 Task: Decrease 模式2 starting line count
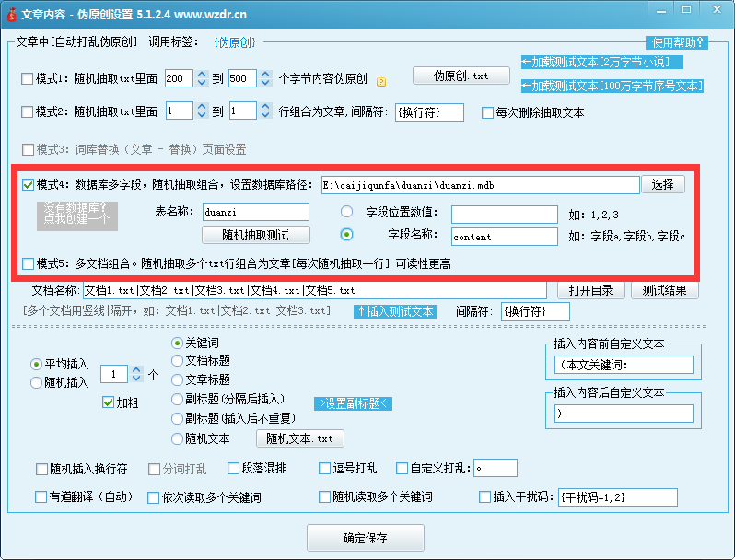[x=202, y=115]
